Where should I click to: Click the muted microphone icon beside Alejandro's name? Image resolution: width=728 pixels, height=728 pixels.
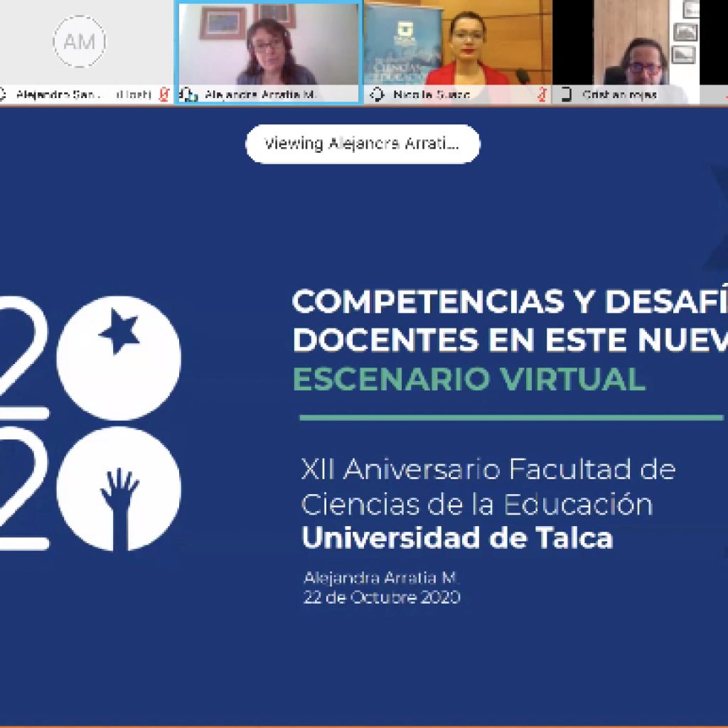pyautogui.click(x=164, y=95)
